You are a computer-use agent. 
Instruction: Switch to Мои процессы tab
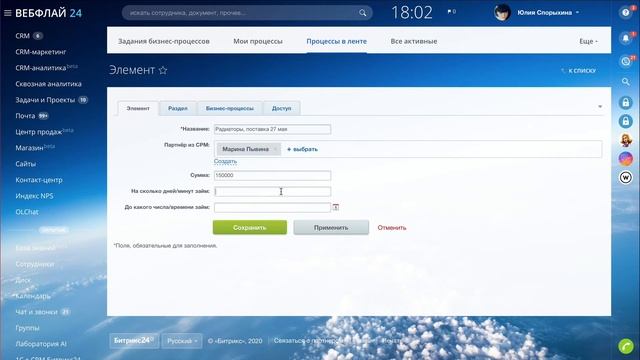pyautogui.click(x=258, y=41)
